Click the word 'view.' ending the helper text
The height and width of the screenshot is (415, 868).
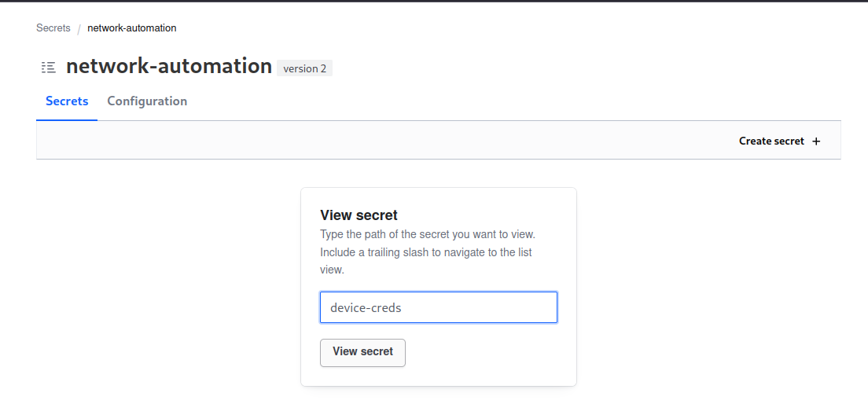[332, 270]
